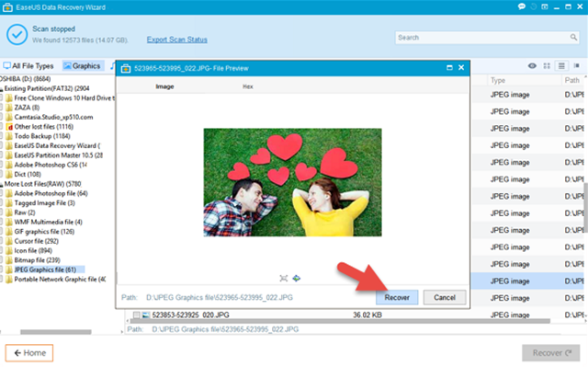588x367 pixels.
Task: Switch to list view icon
Action: [x=561, y=65]
